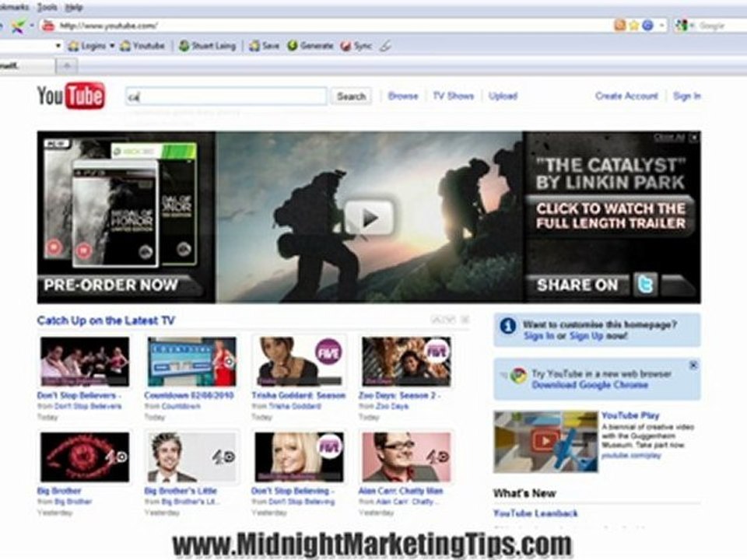Bookmark page with the star icon
This screenshot has height=560, width=747.
pyautogui.click(x=633, y=25)
